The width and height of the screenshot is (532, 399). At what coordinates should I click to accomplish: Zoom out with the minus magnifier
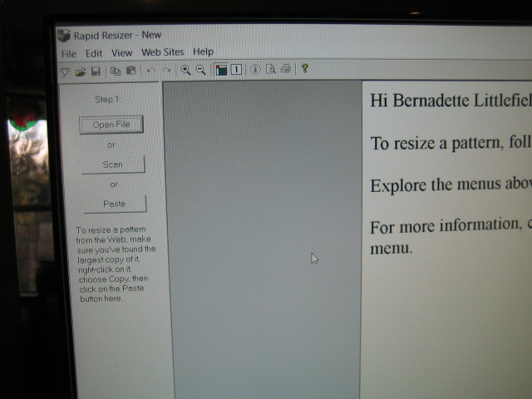pos(201,70)
